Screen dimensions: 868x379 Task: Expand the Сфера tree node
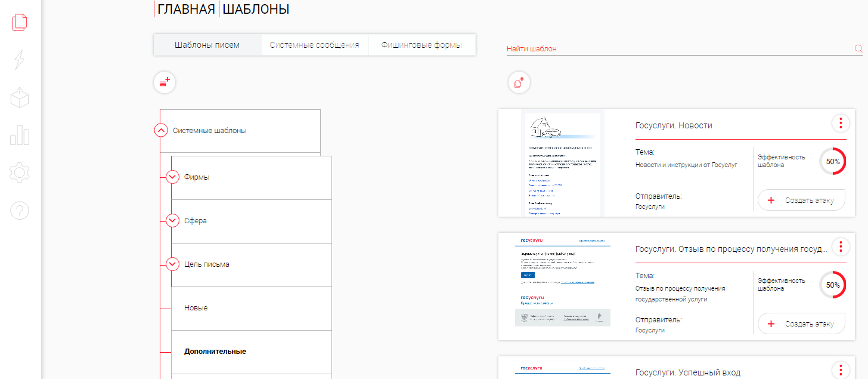tap(173, 220)
